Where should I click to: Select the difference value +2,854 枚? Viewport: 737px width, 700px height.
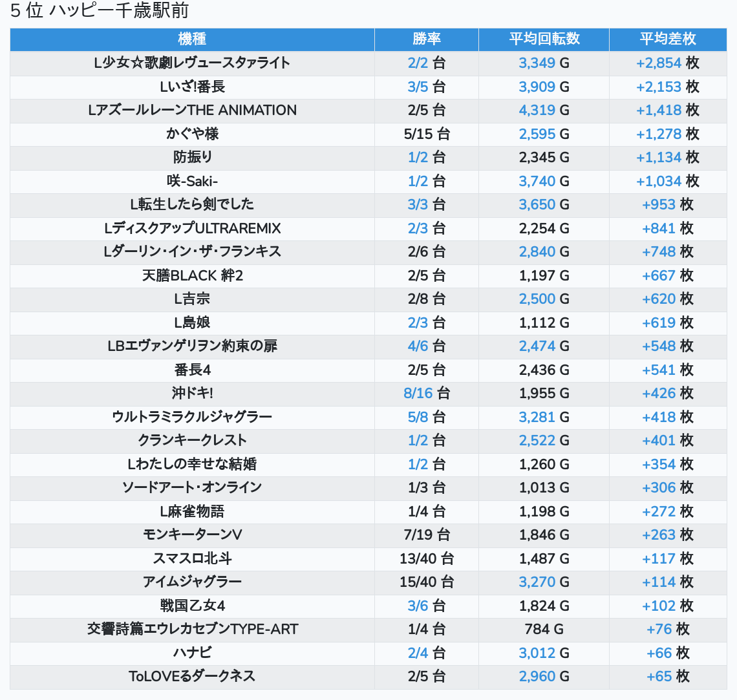click(668, 63)
